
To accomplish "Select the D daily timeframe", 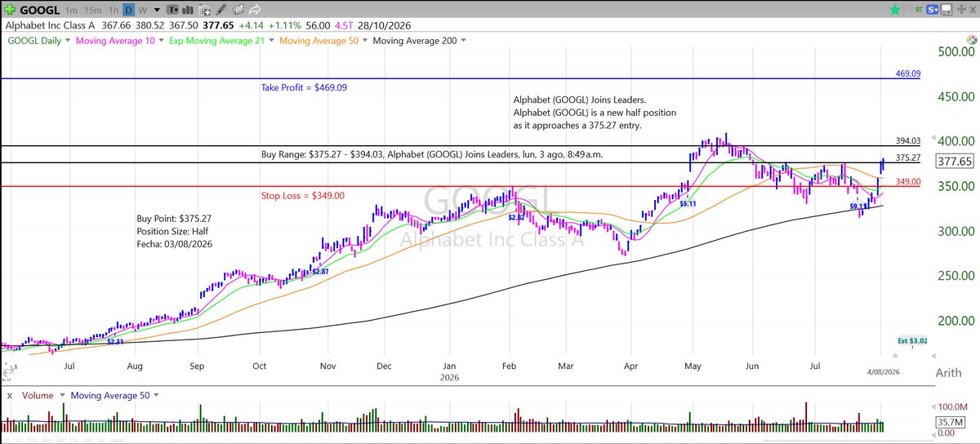I will pos(128,11).
